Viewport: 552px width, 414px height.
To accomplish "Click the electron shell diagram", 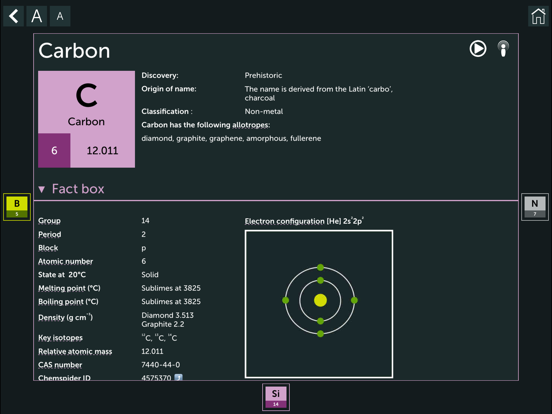I will coord(319,304).
